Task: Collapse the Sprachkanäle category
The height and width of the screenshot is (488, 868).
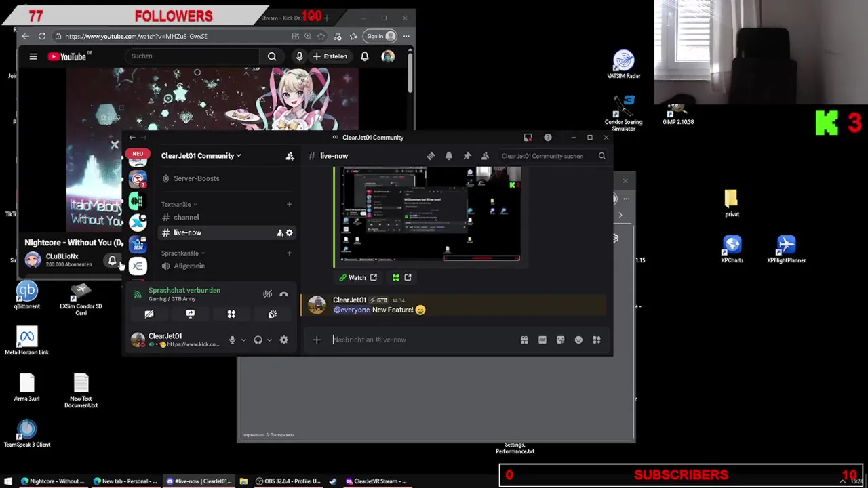Action: tap(183, 253)
